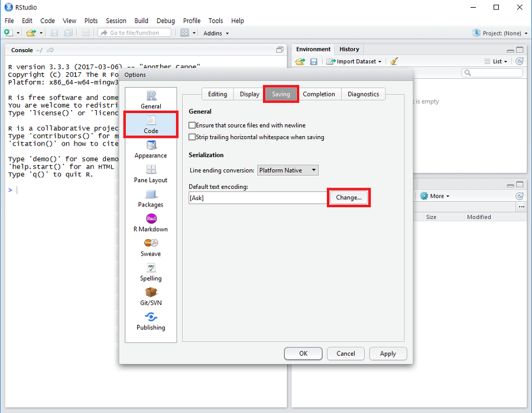Click OK in Options dialog
The height and width of the screenshot is (413, 532).
pos(303,354)
